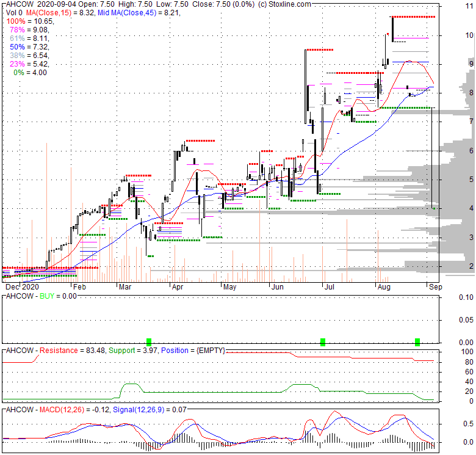Click the 0.5 value on MACD panel axis
476x455 pixels.
click(x=469, y=424)
